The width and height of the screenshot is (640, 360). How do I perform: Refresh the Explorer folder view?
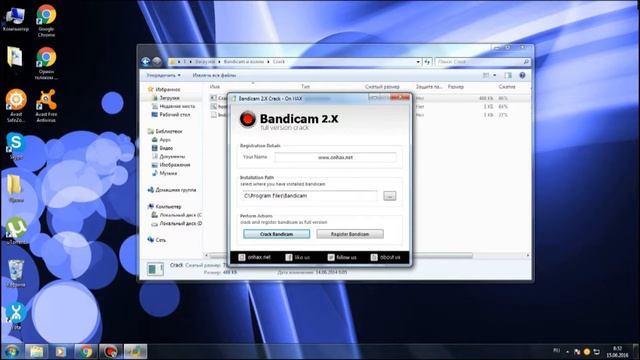point(427,62)
